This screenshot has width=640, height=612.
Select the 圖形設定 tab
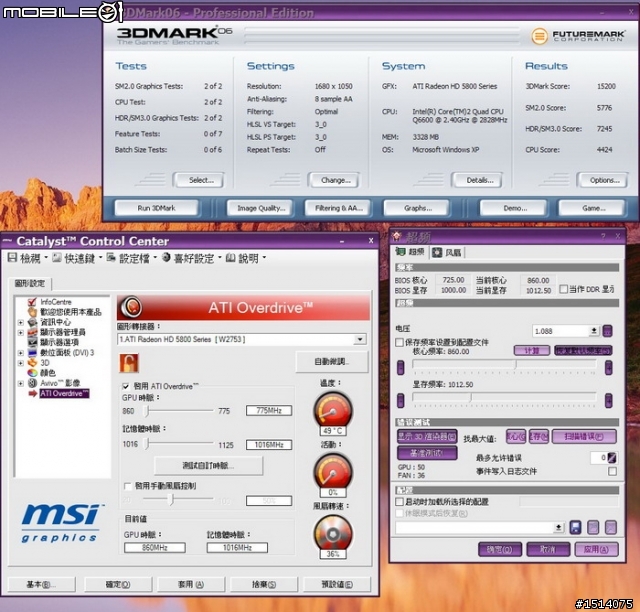tap(29, 283)
